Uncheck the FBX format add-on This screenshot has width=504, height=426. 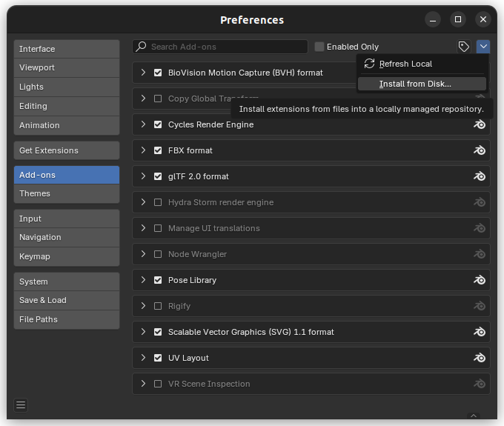point(158,150)
